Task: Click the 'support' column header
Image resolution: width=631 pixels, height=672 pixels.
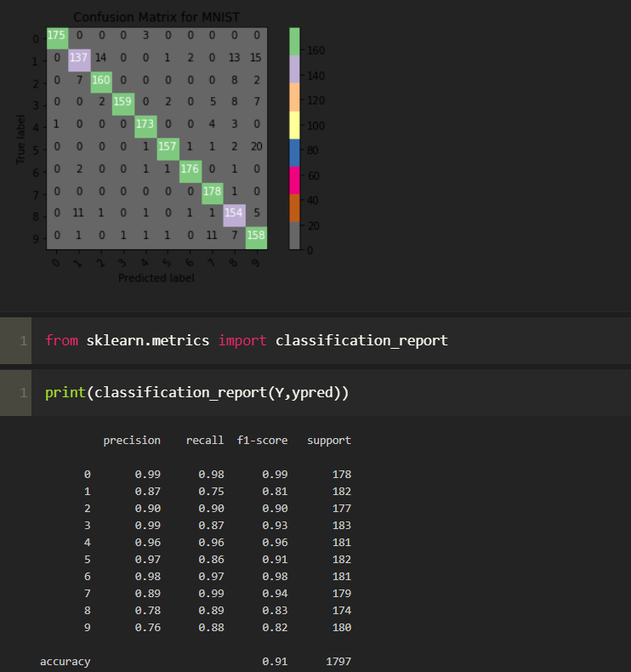Action: (329, 441)
